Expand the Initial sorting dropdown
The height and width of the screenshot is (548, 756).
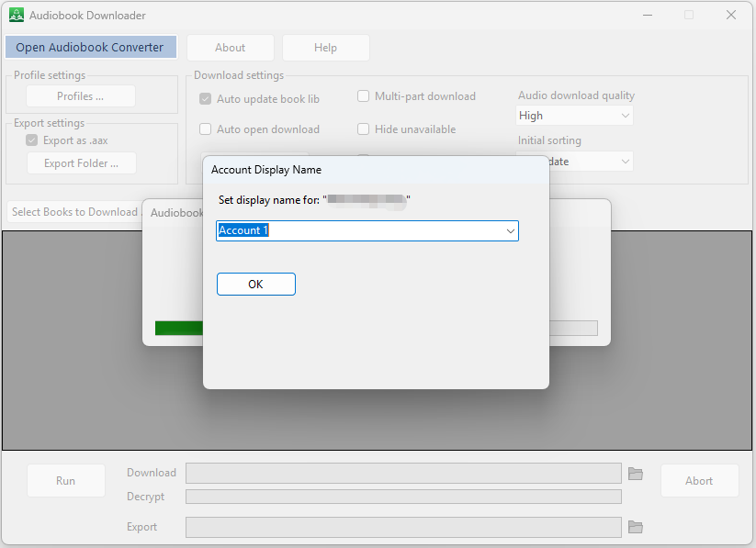click(625, 162)
